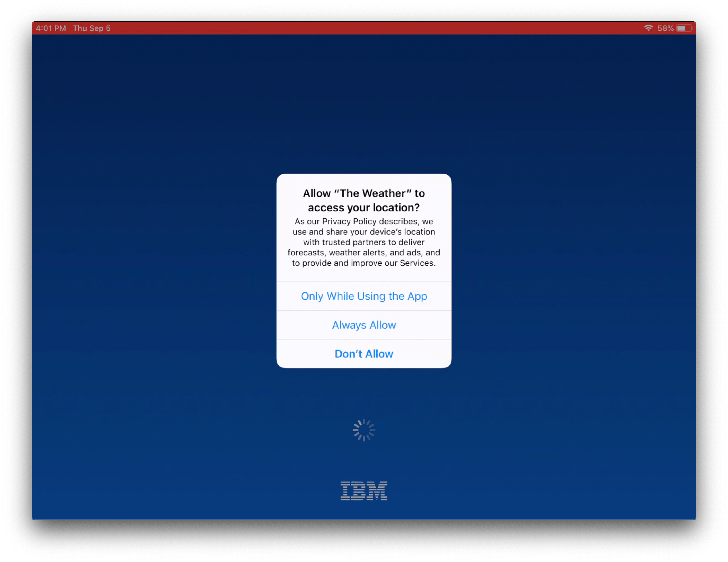Tap the 4:01 PM clock
The height and width of the screenshot is (562, 728).
tap(51, 28)
